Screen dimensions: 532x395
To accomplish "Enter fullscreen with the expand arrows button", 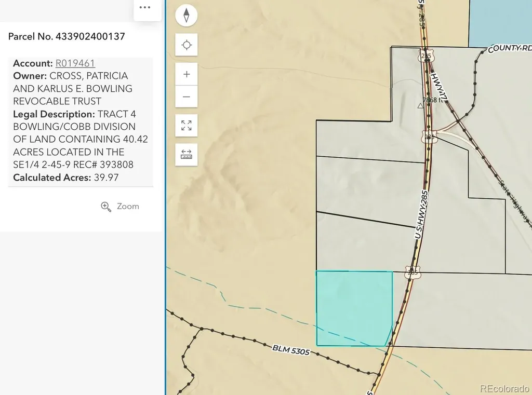I will (x=187, y=126).
